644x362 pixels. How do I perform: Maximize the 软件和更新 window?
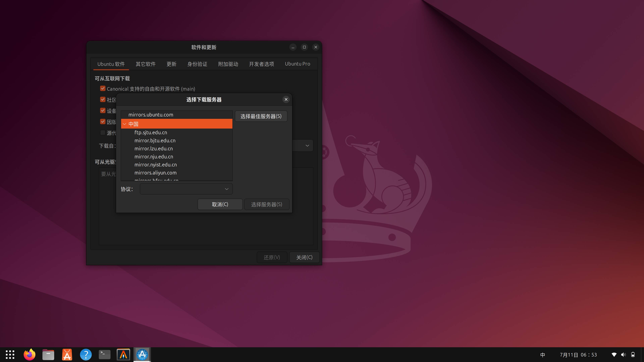(x=304, y=47)
